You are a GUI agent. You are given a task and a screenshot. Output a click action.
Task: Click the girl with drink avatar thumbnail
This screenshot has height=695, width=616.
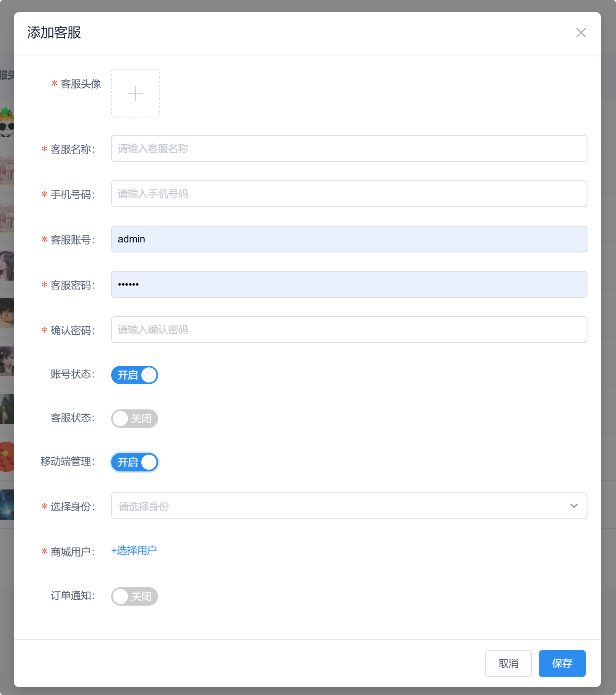pos(7,361)
